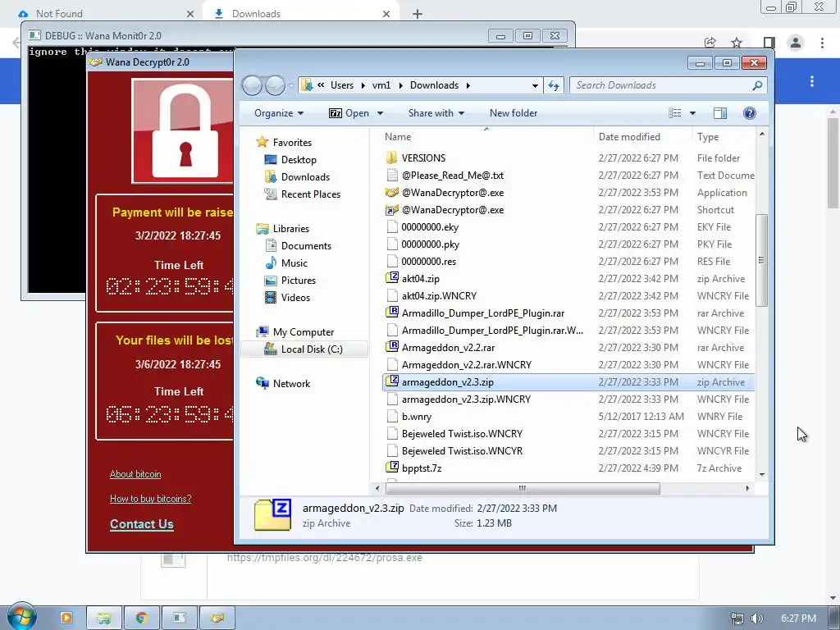Select the VERSIONS folder icon
The width and height of the screenshot is (840, 630).
pyautogui.click(x=391, y=158)
